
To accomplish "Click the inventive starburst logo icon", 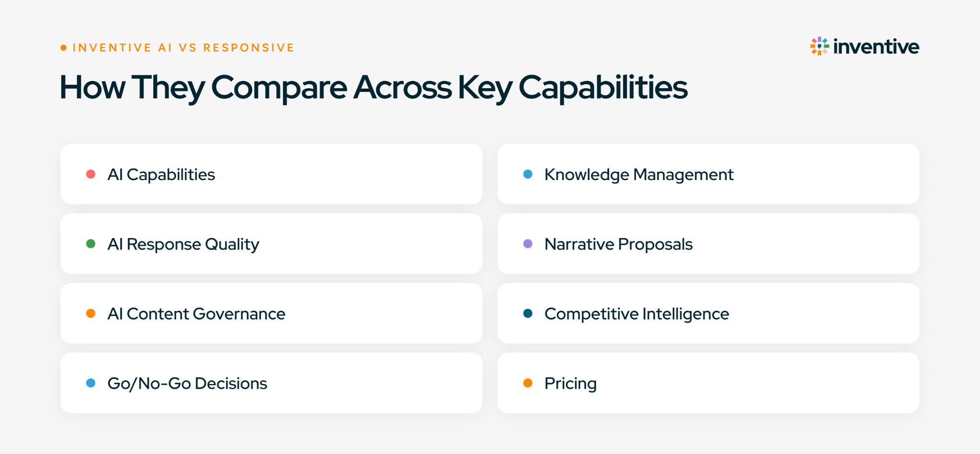I will coord(819,46).
